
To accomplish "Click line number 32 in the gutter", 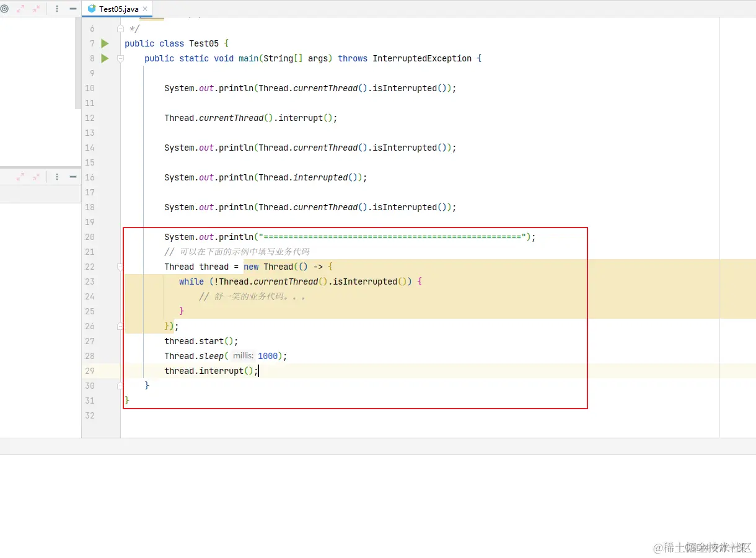I will coord(90,415).
